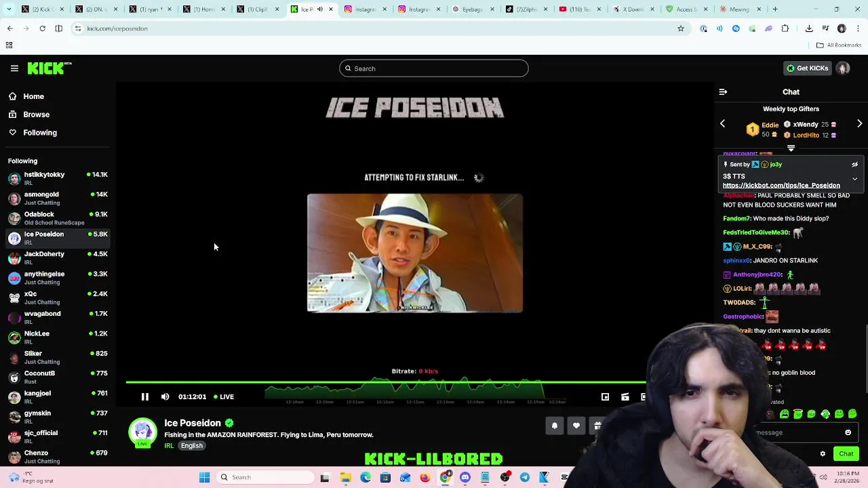This screenshot has height=488, width=868.
Task: Toggle the follow heart button
Action: tap(576, 426)
